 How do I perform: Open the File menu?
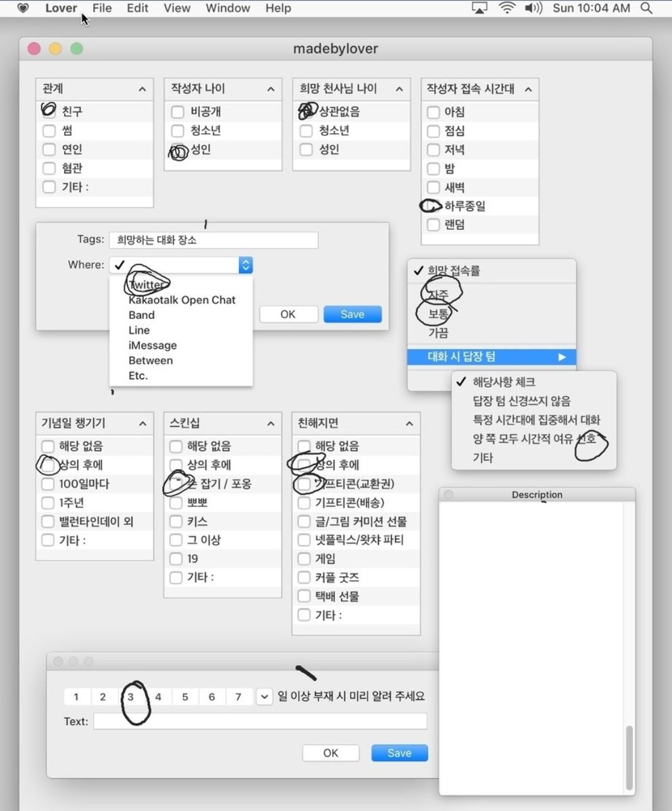[x=102, y=9]
